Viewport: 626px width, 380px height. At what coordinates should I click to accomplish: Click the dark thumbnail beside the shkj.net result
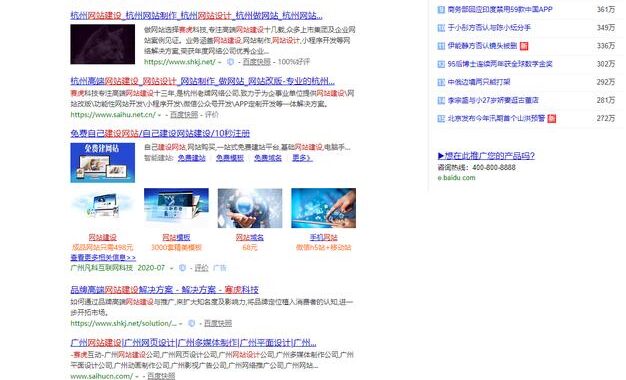pos(103,44)
